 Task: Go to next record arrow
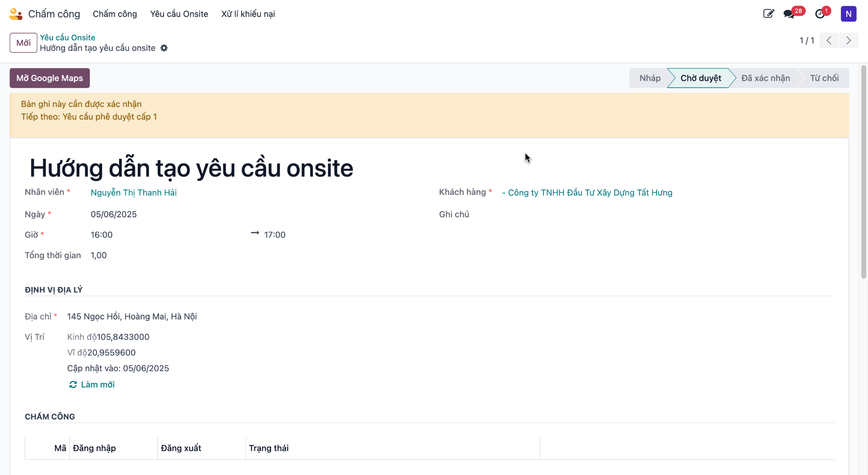pos(849,41)
